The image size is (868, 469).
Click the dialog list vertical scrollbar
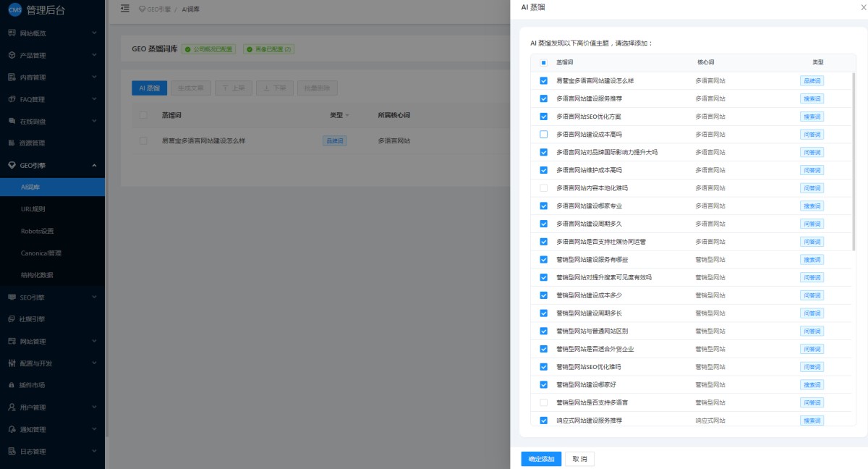(854, 159)
